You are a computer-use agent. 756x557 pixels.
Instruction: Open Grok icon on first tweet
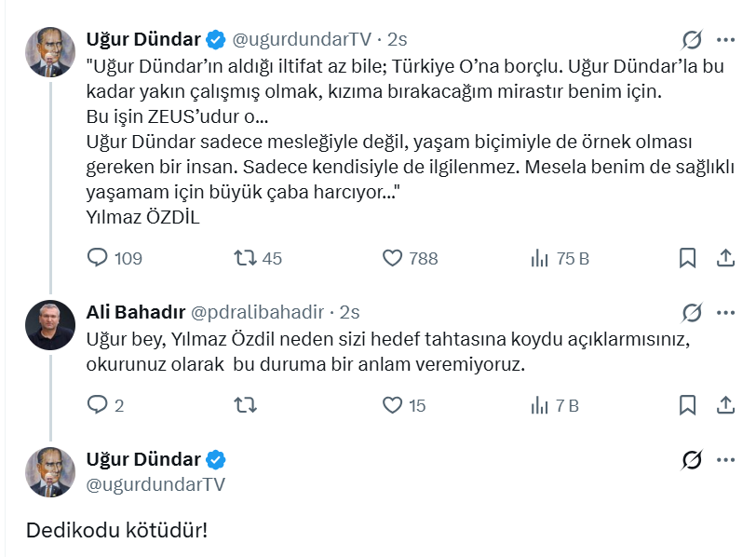[x=692, y=40]
